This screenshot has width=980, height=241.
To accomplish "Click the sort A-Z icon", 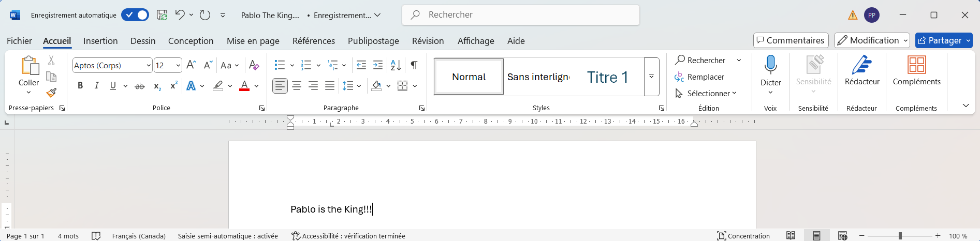I will (x=396, y=65).
